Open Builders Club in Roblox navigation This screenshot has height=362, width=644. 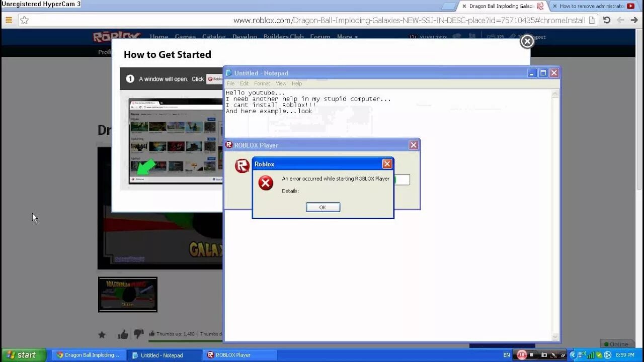[283, 37]
